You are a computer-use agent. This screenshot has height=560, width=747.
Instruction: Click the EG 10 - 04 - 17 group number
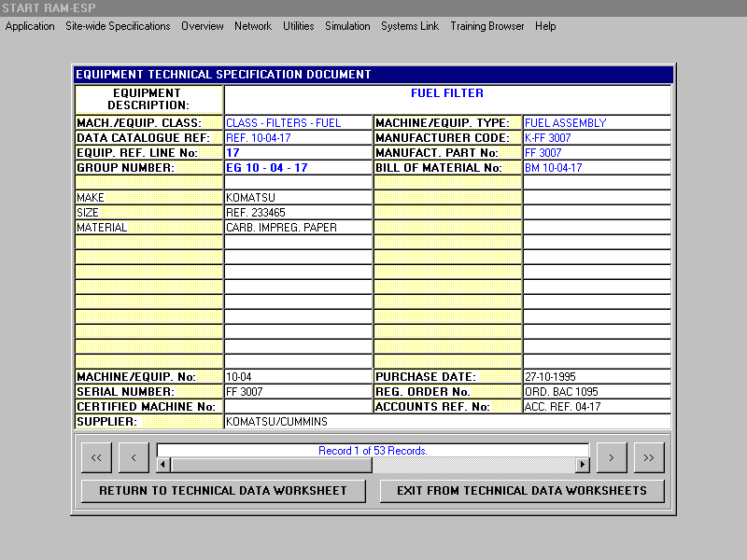(298, 168)
